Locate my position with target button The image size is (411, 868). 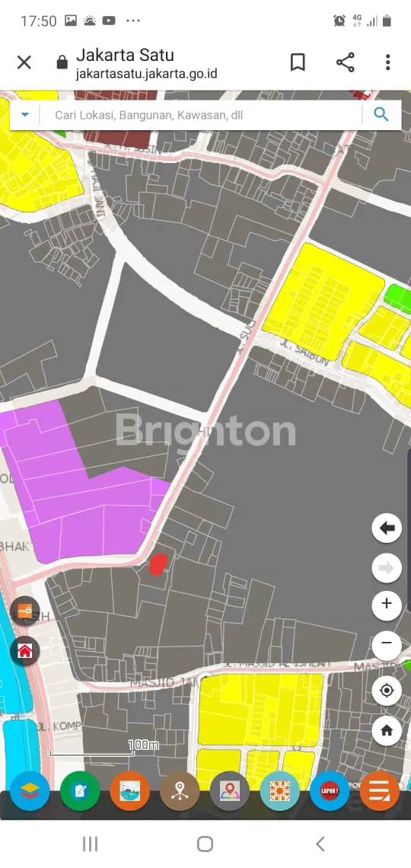click(x=387, y=691)
